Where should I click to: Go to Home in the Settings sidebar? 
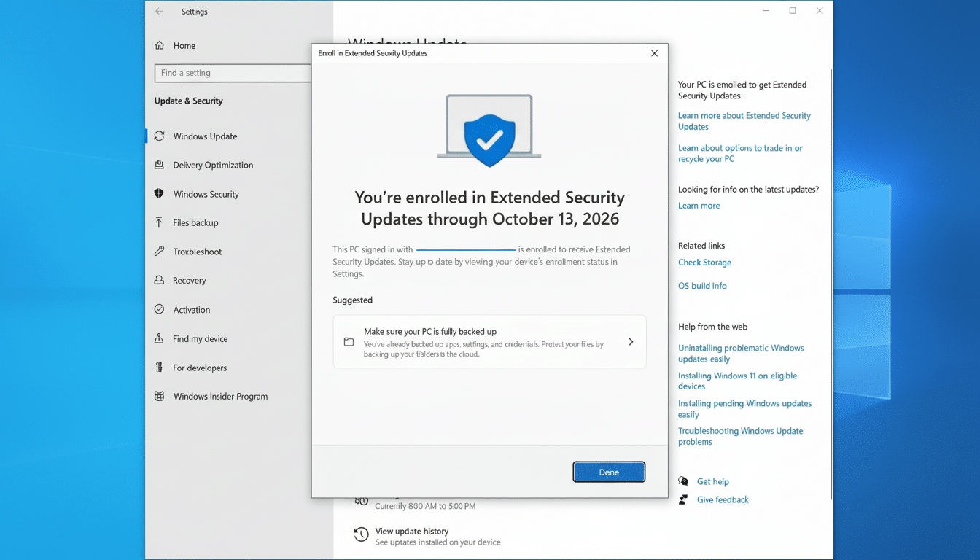coord(184,45)
